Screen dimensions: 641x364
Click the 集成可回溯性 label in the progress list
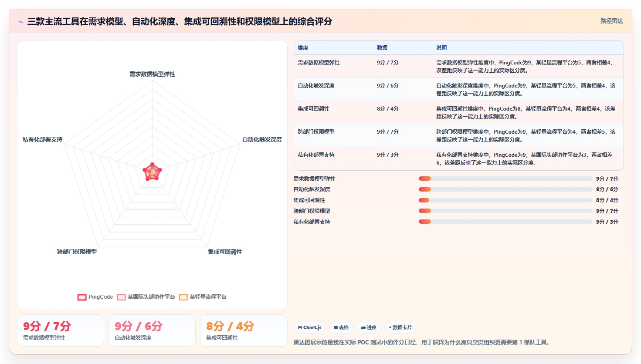[x=309, y=200]
